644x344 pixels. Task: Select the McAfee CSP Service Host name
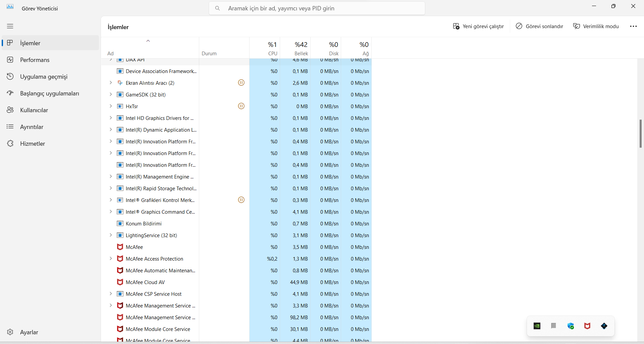pos(154,294)
